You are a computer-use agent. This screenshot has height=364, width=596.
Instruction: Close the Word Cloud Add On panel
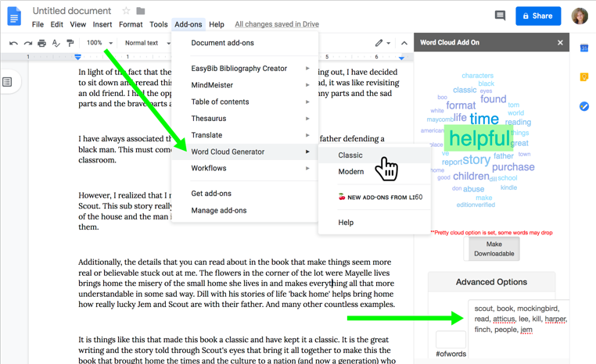(560, 42)
